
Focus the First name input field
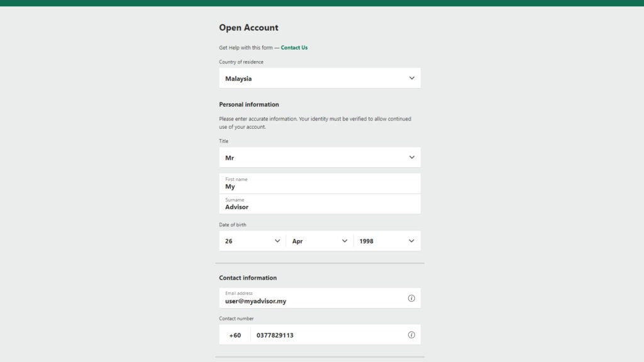320,184
